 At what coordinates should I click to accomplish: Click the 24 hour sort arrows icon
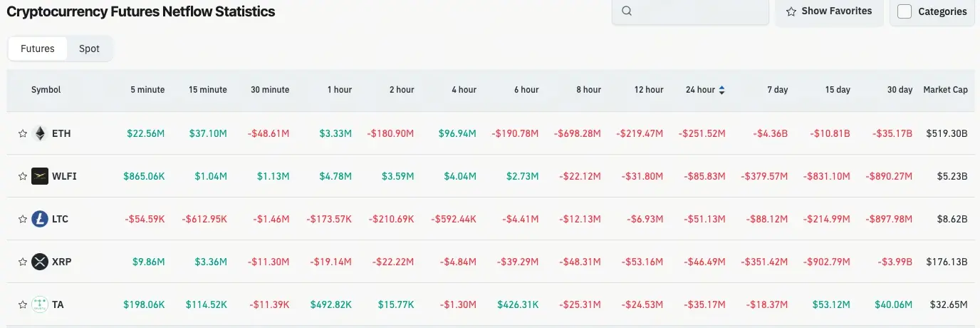click(722, 90)
